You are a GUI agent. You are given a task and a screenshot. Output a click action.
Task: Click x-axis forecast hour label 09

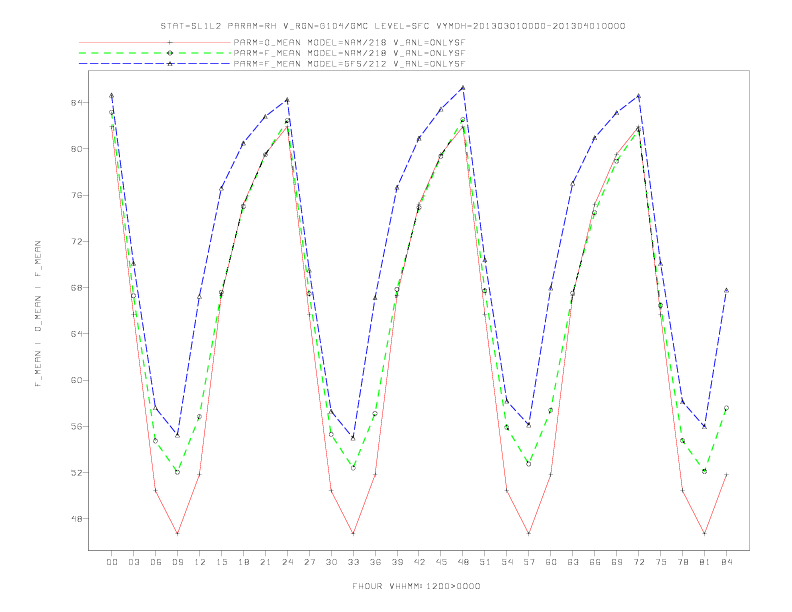click(x=177, y=562)
